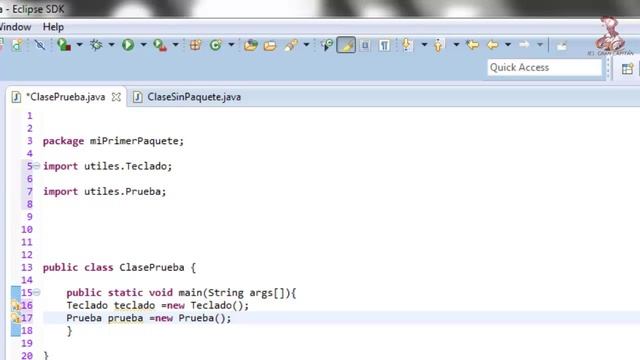This screenshot has height=360, width=640.
Task: Click the Java file icon on ClaseSinPaquete tab
Action: pos(138,97)
